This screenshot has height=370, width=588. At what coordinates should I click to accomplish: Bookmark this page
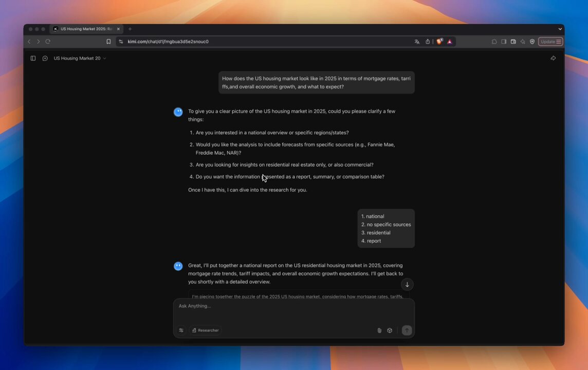click(x=108, y=42)
